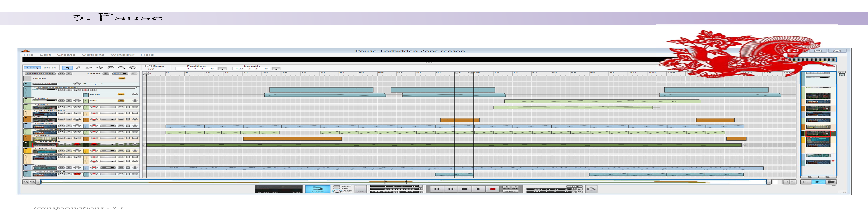
Task: Stop playback
Action: [x=465, y=189]
